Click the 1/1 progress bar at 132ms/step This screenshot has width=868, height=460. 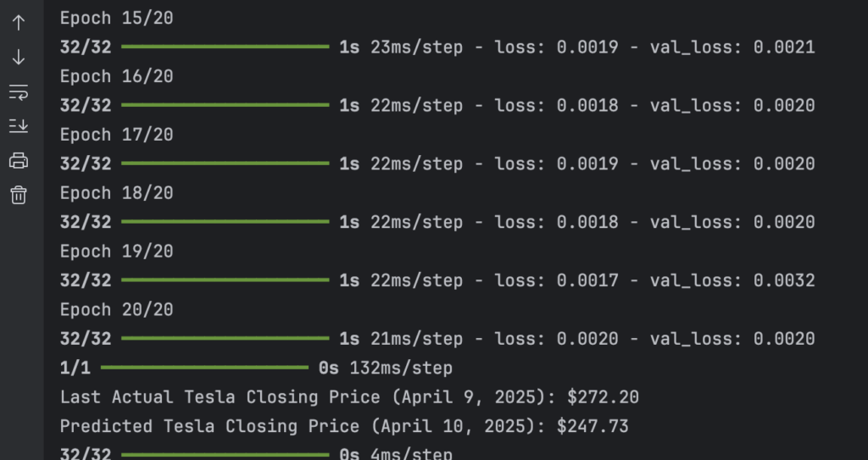coord(205,368)
